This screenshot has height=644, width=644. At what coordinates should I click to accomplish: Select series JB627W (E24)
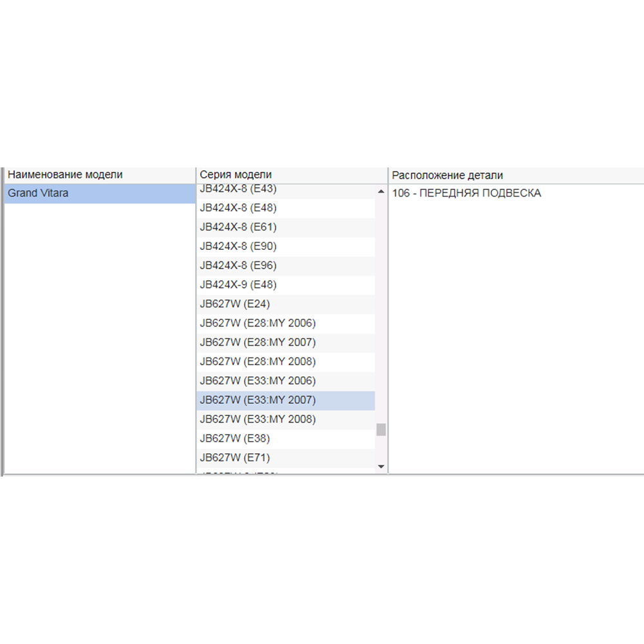coord(234,304)
